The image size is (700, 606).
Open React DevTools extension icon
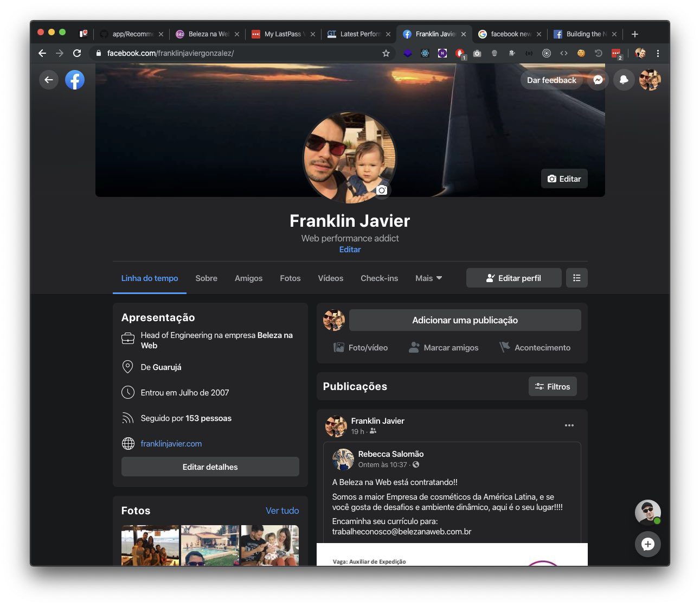(x=425, y=53)
